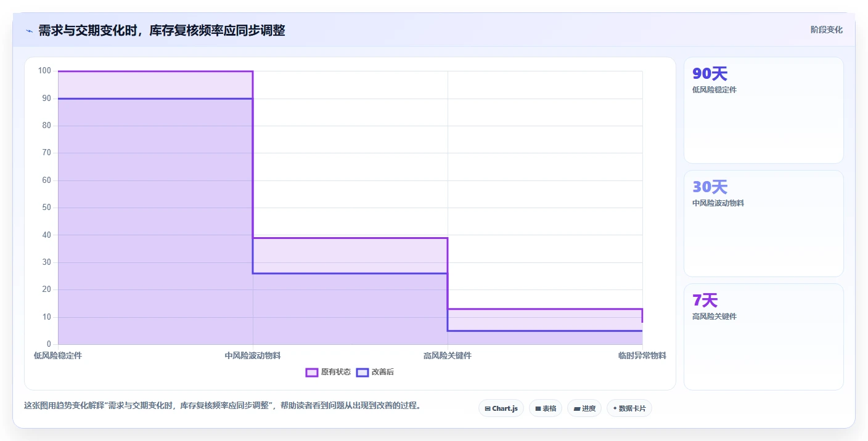Click the 改善后 legend label
Screen dimensions: 868x441
(x=383, y=372)
